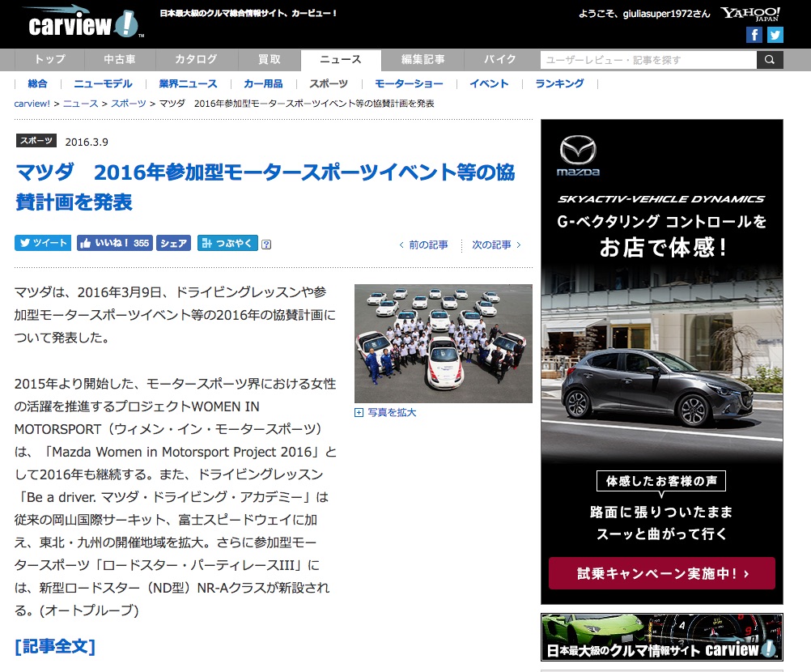811x672 pixels.
Task: Focus the ユーザーレビュー・記事を探す search field
Action: [x=648, y=60]
